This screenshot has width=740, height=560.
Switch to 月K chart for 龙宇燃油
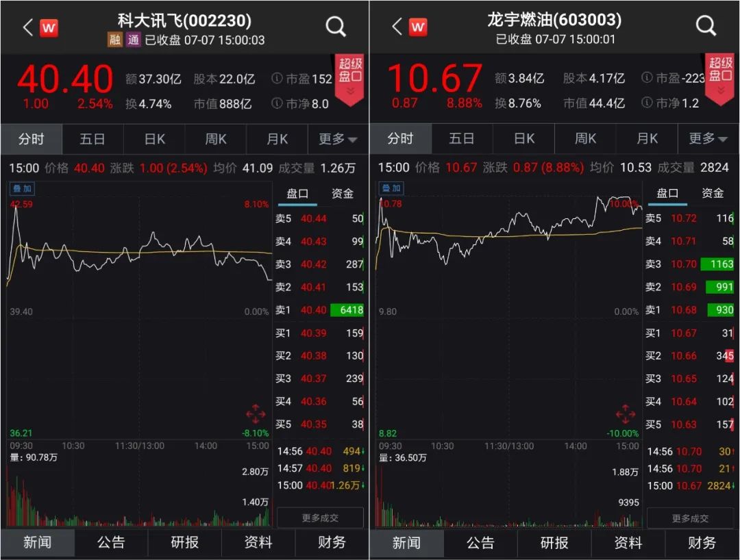pos(647,138)
